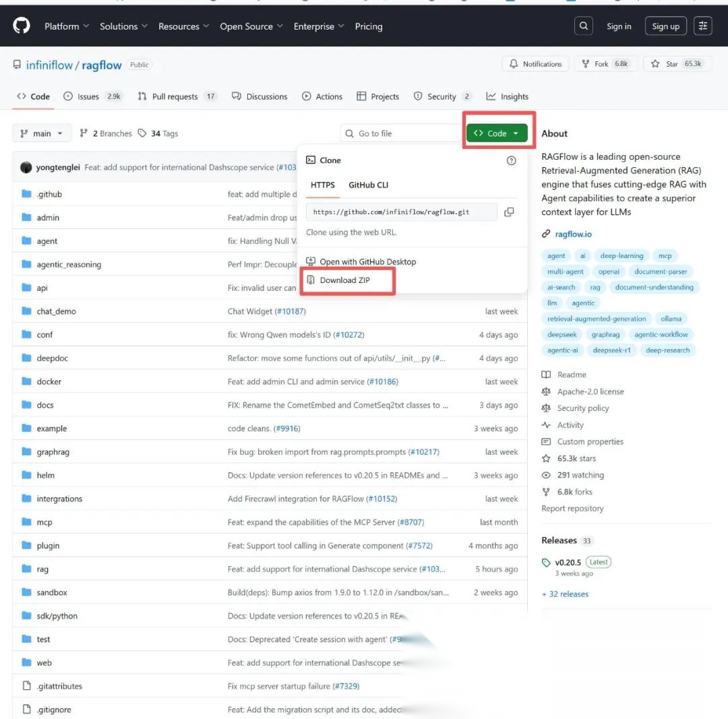Fork the ragflow repository
The image size is (728, 719).
[605, 64]
